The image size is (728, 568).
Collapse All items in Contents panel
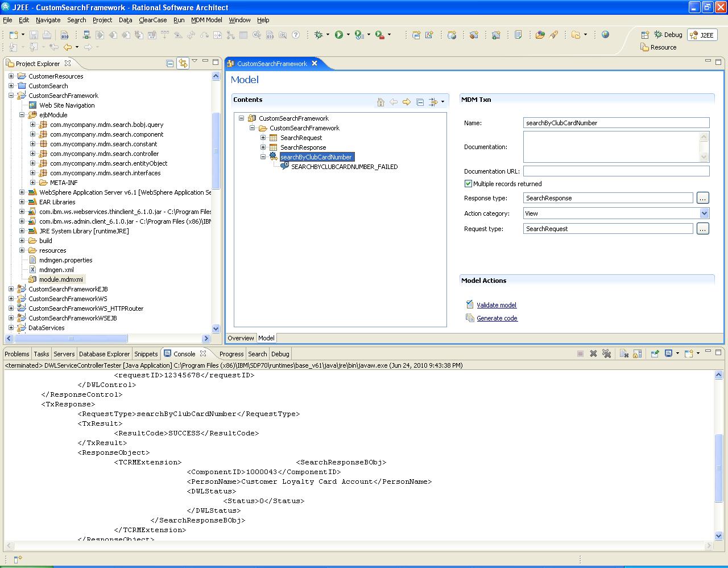tap(420, 102)
